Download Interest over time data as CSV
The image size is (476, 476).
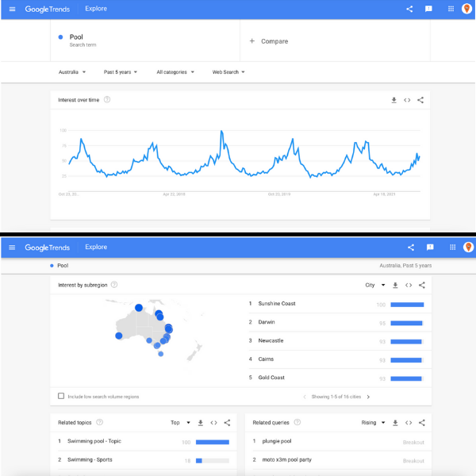[393, 100]
